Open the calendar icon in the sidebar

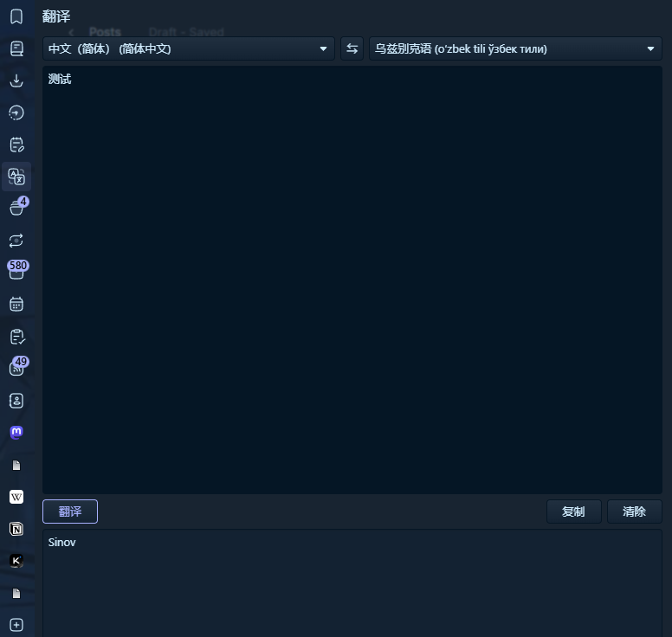click(x=16, y=305)
